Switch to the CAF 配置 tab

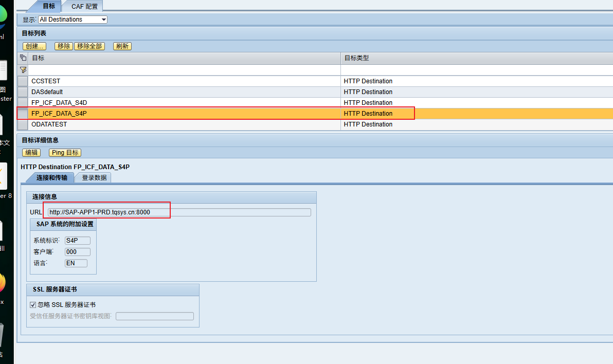[x=83, y=6]
